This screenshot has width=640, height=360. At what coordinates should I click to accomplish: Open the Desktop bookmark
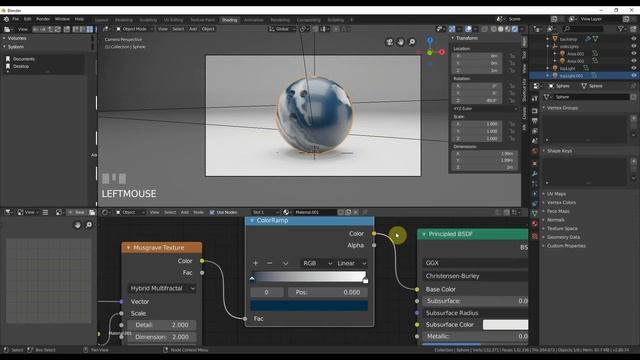pos(21,66)
